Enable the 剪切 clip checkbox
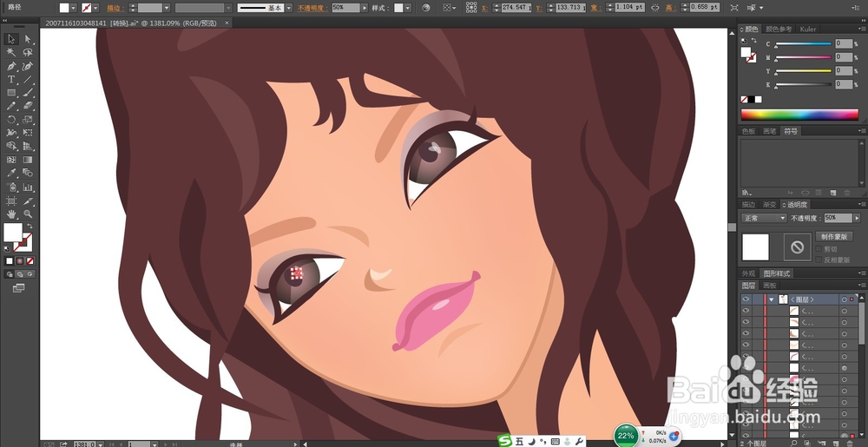Image resolution: width=868 pixels, height=447 pixels. tap(819, 249)
